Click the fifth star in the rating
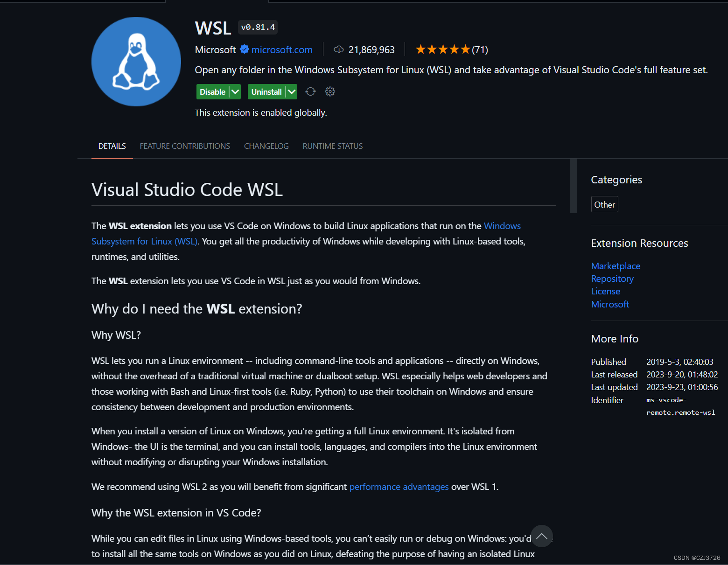The image size is (728, 565). click(x=465, y=49)
